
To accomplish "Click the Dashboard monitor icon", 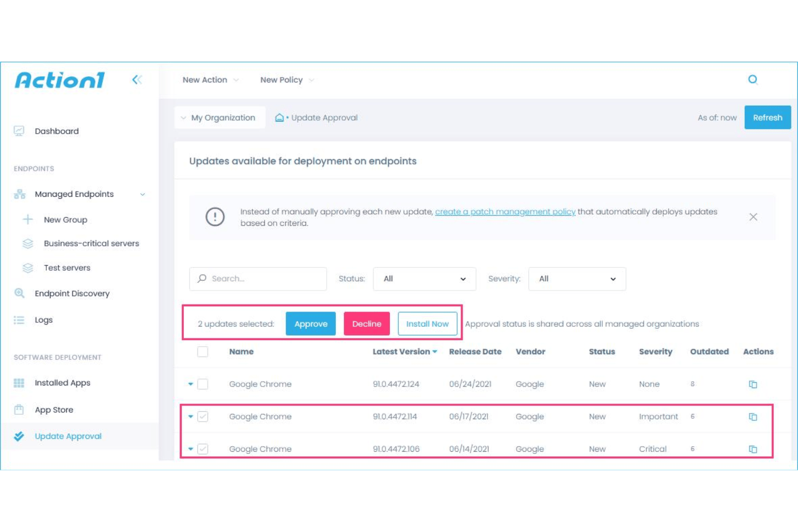I will pyautogui.click(x=19, y=131).
